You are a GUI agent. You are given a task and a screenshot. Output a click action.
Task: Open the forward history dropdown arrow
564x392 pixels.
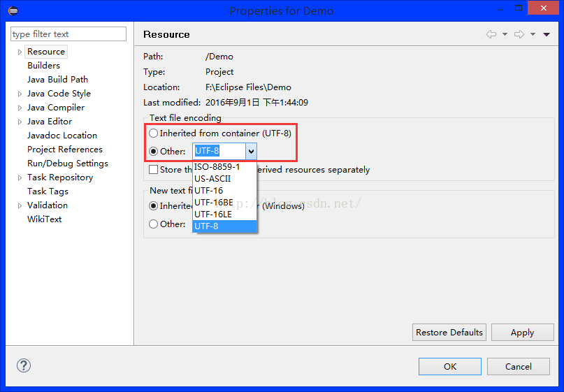coord(533,34)
